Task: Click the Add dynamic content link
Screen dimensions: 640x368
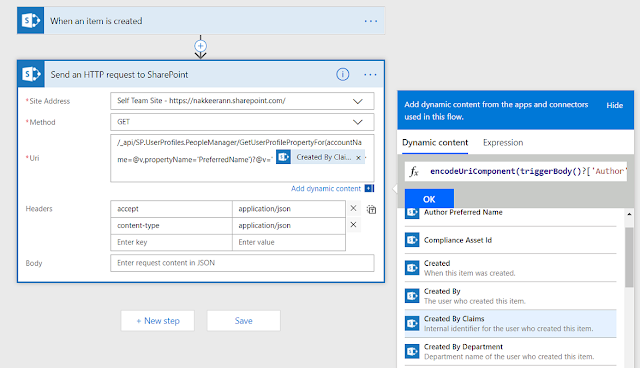Action: [326, 188]
